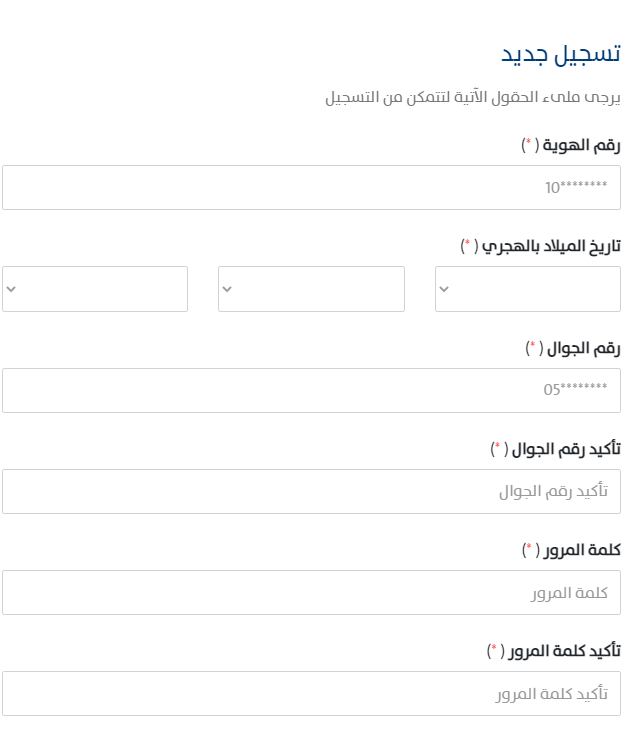Click the تأكيد كلمة المرور label text

pos(564,651)
